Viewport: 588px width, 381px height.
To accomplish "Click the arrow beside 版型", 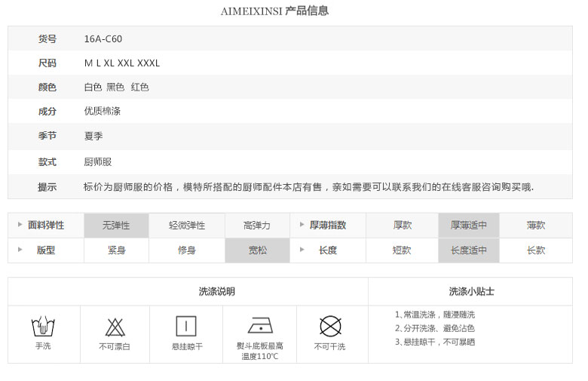I will (x=20, y=249).
